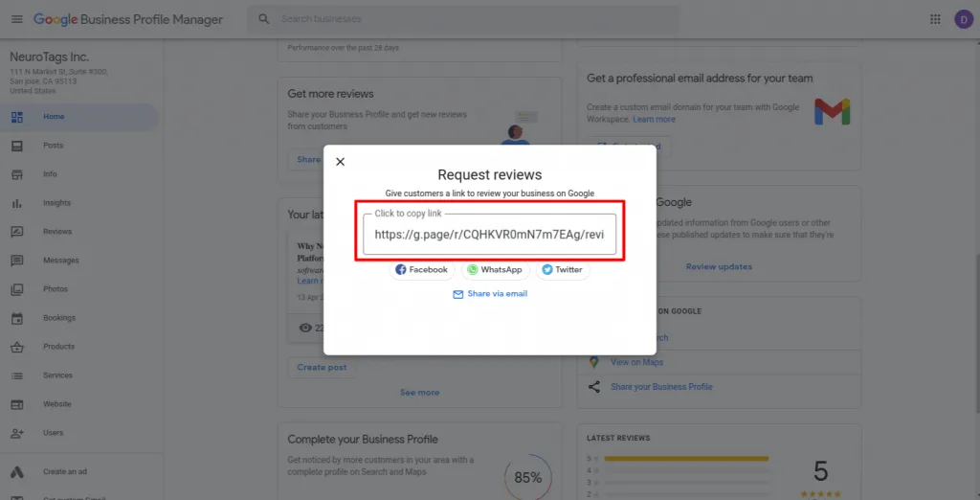Open the Users menu item
This screenshot has height=500, width=980.
pos(79,434)
